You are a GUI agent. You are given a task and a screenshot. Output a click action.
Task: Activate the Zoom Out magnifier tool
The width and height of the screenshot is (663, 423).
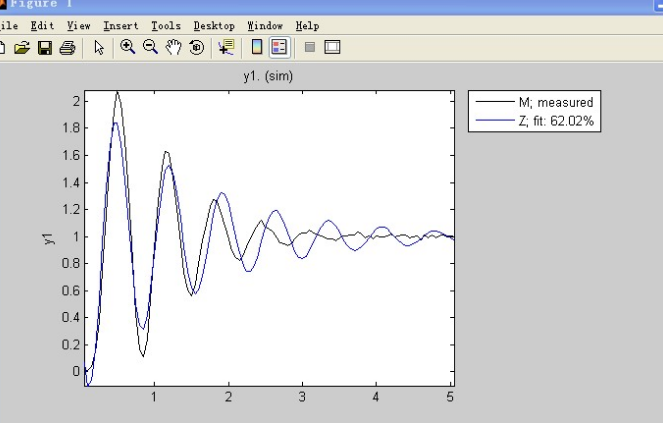pyautogui.click(x=150, y=47)
